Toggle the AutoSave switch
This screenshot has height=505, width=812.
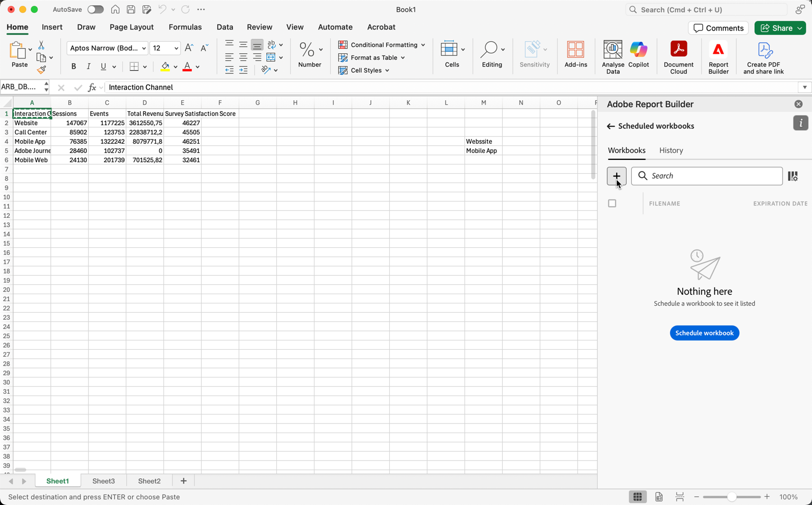[96, 9]
